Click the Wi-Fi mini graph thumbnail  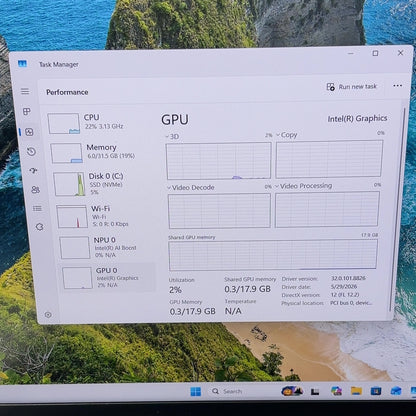click(72, 216)
